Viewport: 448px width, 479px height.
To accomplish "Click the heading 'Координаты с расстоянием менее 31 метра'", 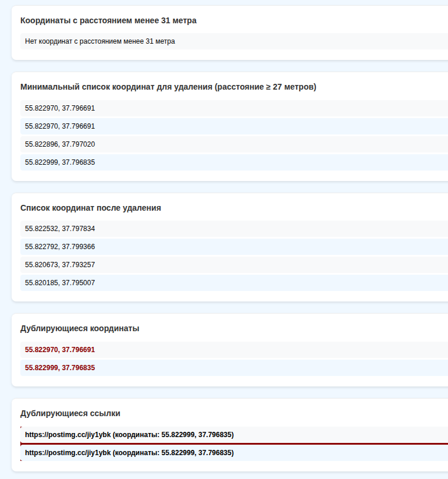I will [108, 21].
